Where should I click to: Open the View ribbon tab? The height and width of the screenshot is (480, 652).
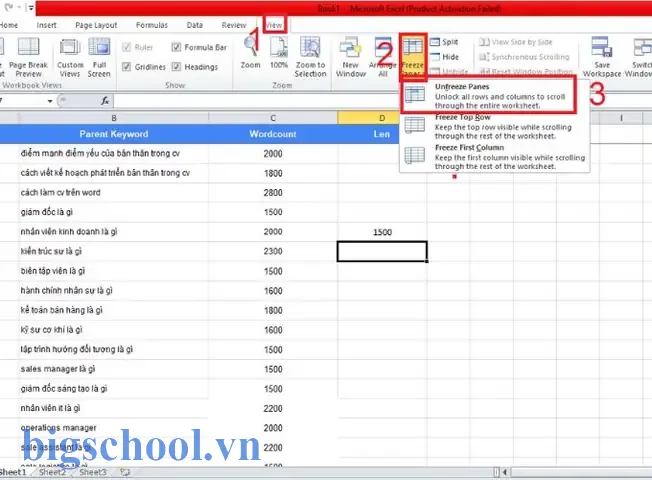coord(274,25)
